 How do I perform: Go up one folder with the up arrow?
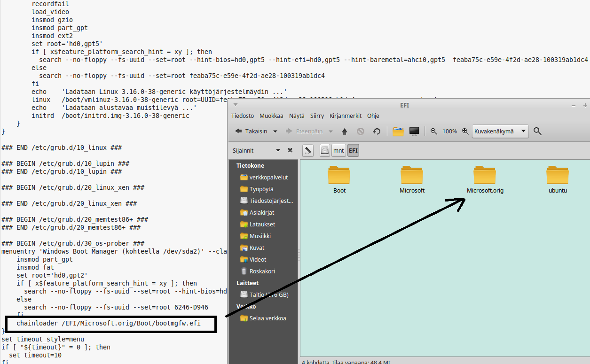(x=345, y=132)
